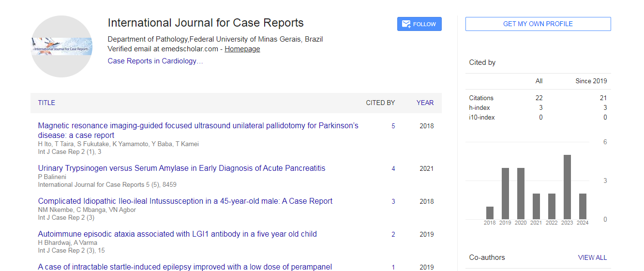Click the 2019 bar in citations chart

(505, 194)
